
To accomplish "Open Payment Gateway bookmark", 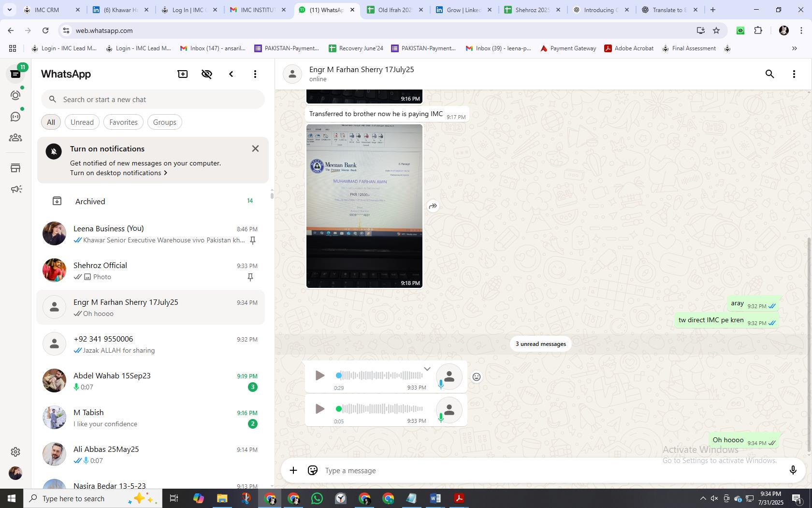I will pyautogui.click(x=568, y=48).
